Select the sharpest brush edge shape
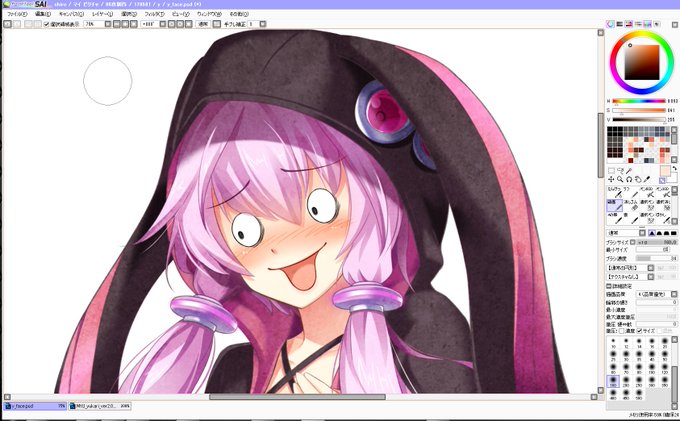The width and height of the screenshot is (680, 421). tap(651, 233)
